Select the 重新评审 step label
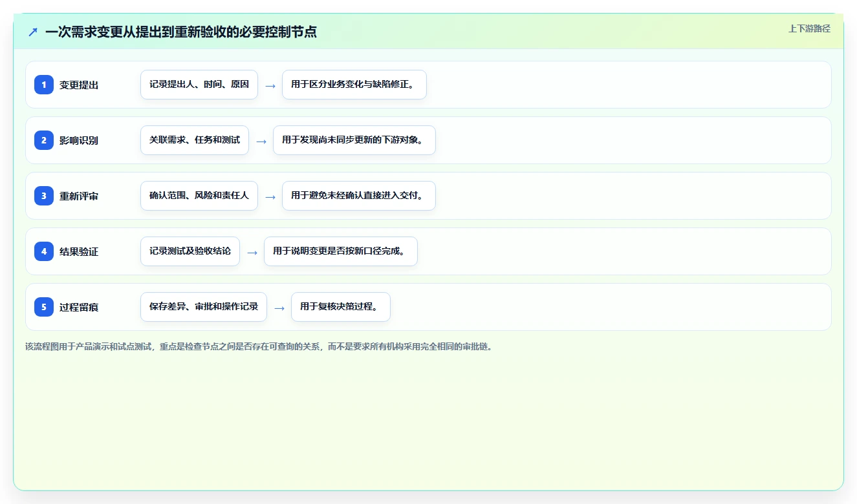This screenshot has height=504, width=857. click(x=79, y=196)
